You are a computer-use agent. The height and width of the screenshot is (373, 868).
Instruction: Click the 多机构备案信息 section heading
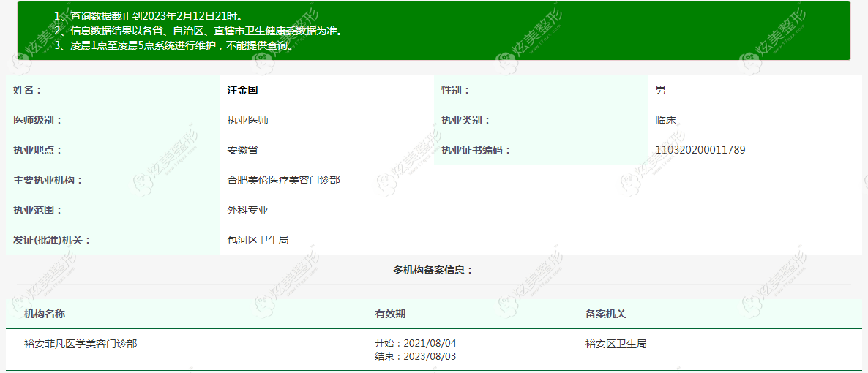pos(433,270)
